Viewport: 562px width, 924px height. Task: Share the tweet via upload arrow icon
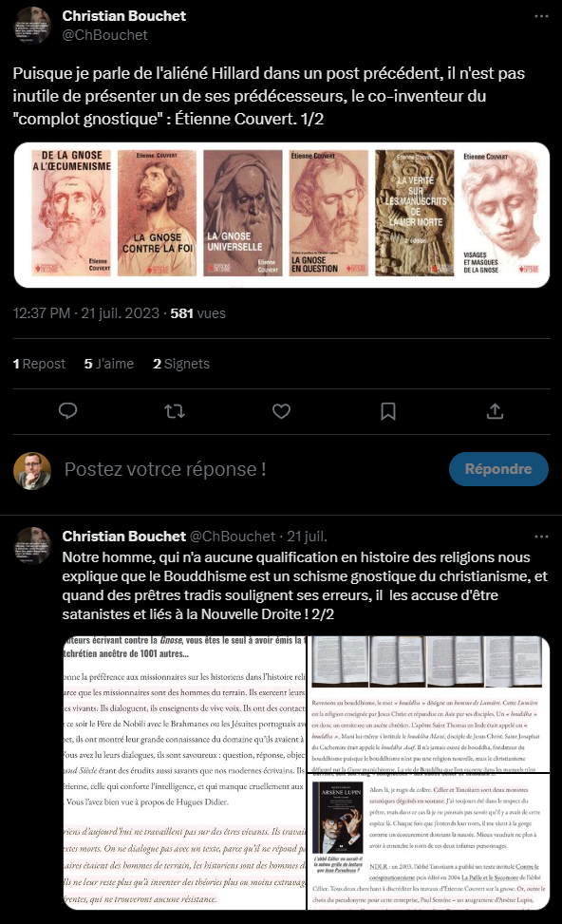(x=495, y=411)
